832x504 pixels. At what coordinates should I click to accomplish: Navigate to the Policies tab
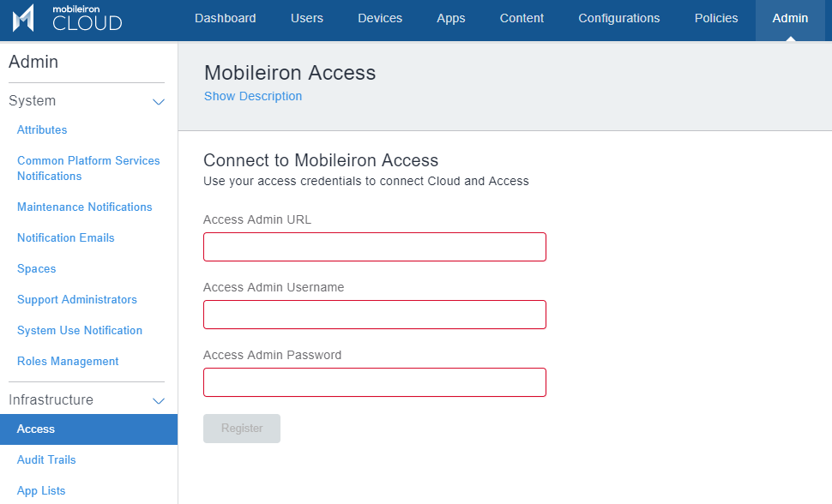point(716,19)
